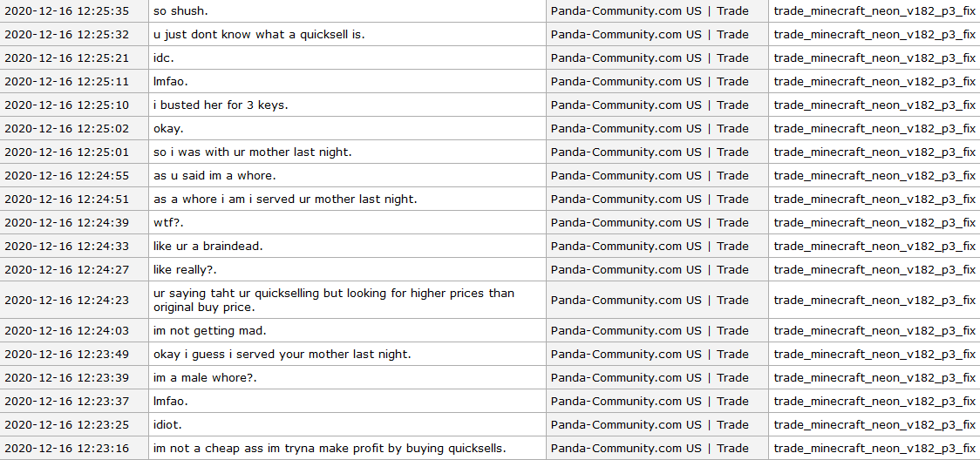
Task: Click the 12:24:39 timestamp cell
Action: click(66, 223)
